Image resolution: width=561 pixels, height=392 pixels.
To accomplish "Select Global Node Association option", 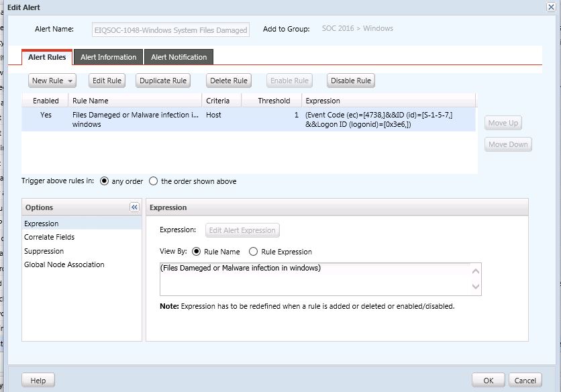I will coord(64,264).
